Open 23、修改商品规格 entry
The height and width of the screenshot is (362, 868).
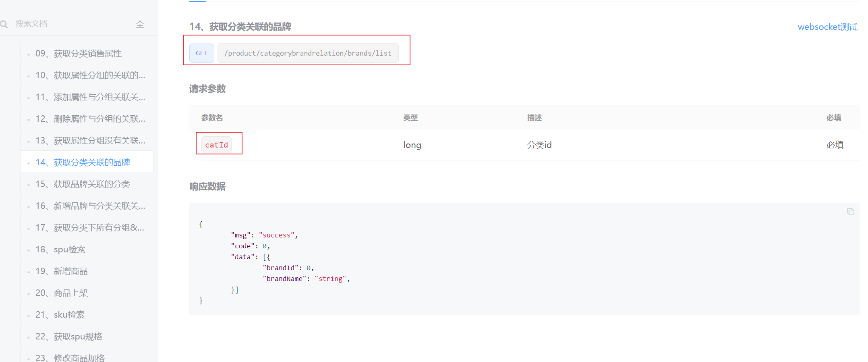coord(70,358)
